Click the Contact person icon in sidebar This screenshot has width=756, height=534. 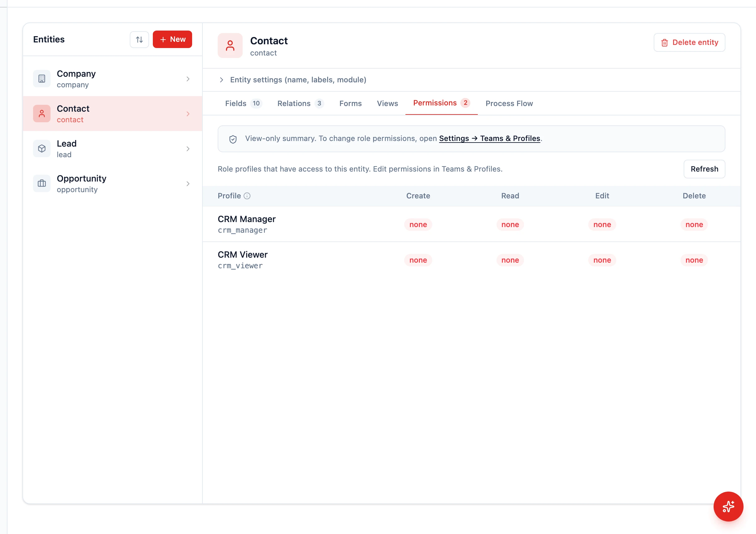(x=42, y=114)
